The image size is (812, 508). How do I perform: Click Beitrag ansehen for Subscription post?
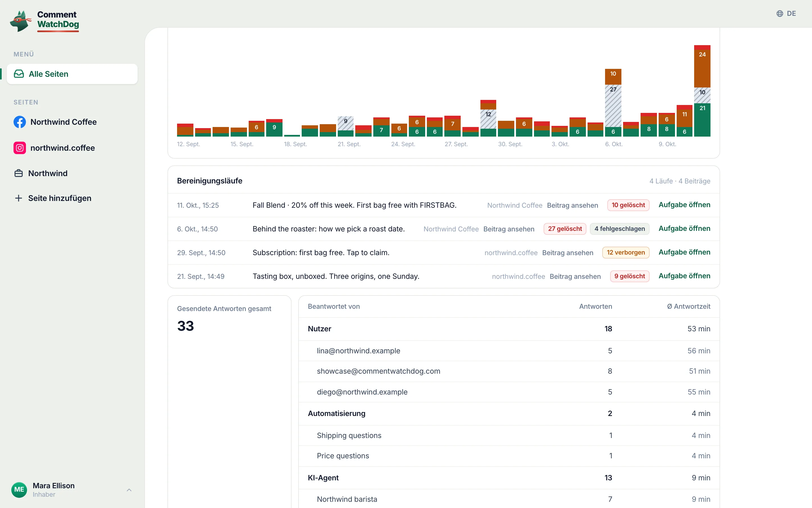pos(568,253)
